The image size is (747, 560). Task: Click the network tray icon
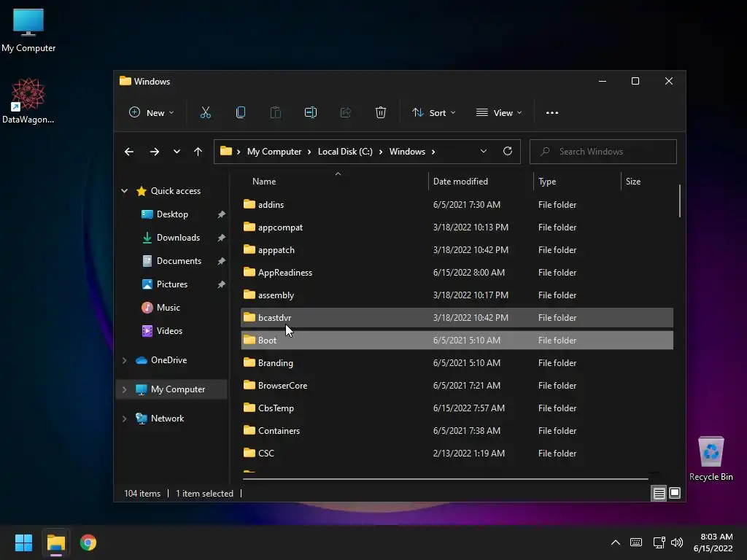(x=659, y=542)
